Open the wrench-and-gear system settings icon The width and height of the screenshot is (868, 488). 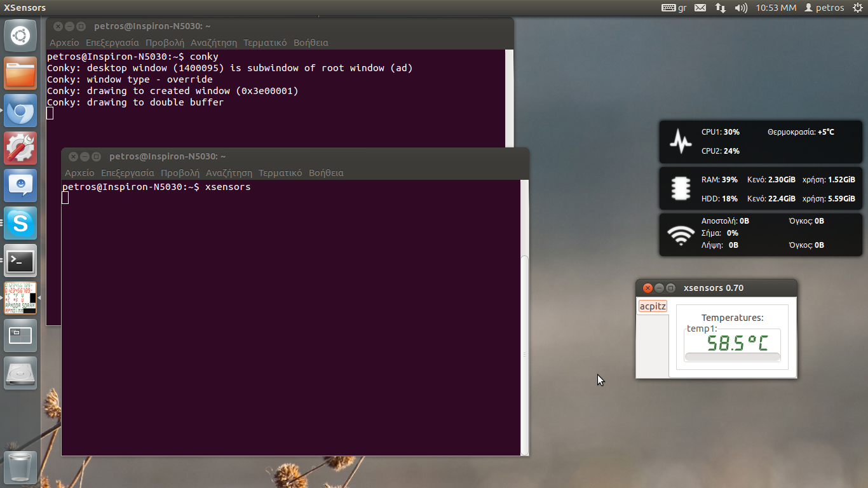tap(20, 148)
